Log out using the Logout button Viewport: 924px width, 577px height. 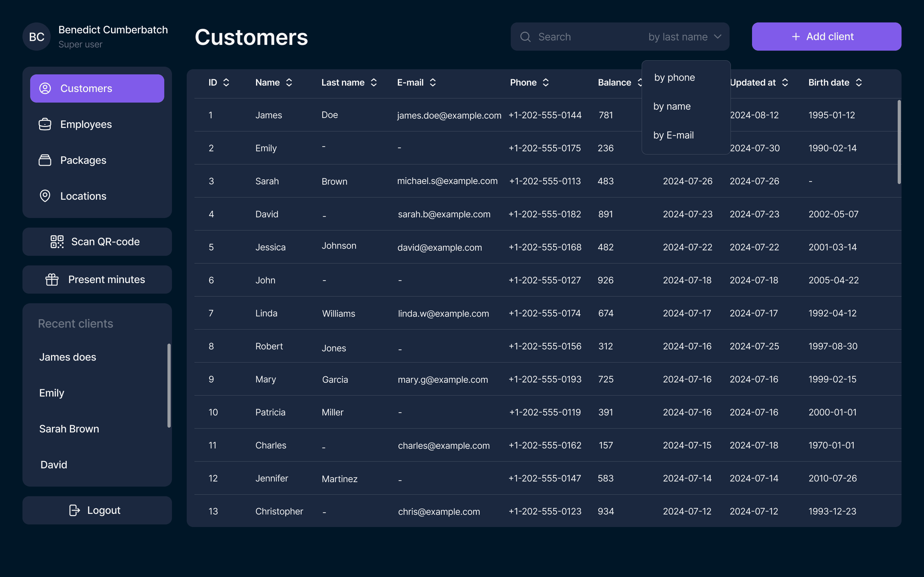pyautogui.click(x=97, y=510)
